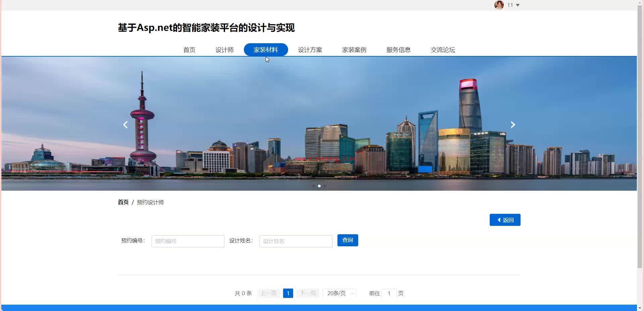Click the 下一页 pagination button
Viewport: 644px width, 311px height.
(x=308, y=293)
